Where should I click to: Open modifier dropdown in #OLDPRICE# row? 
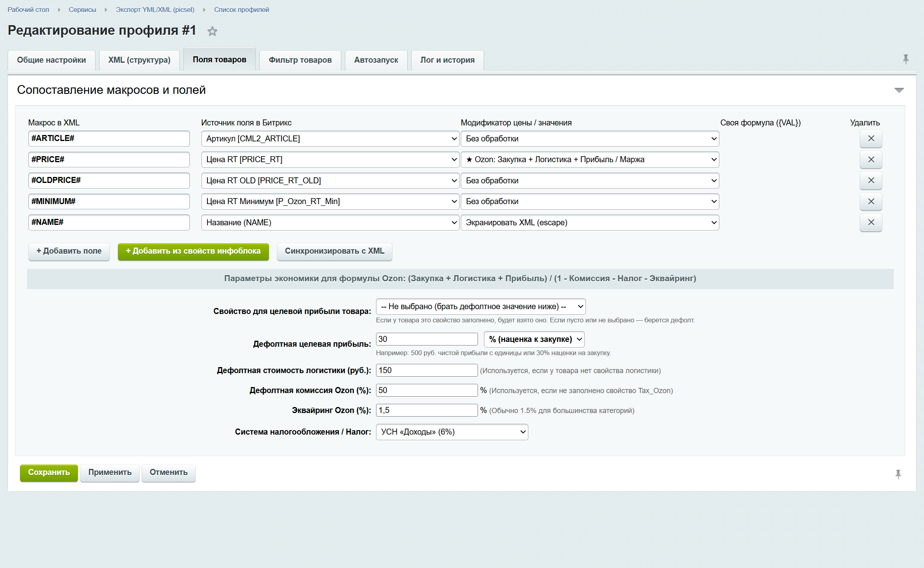(x=590, y=181)
